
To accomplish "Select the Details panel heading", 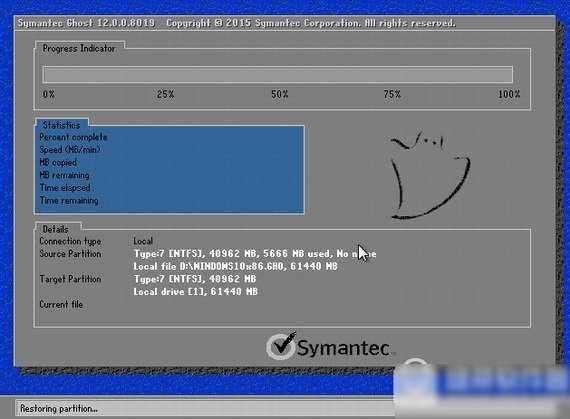I will pyautogui.click(x=55, y=229).
